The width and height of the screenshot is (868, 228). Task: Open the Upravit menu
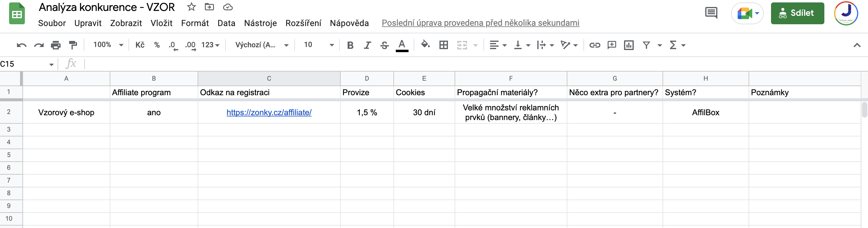coord(88,23)
